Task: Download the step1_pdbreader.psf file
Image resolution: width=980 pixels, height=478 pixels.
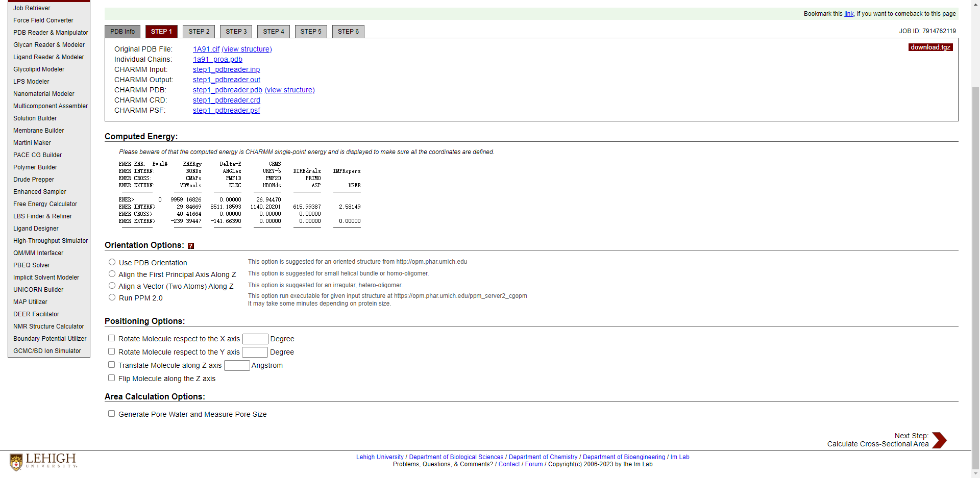Action: pos(226,110)
